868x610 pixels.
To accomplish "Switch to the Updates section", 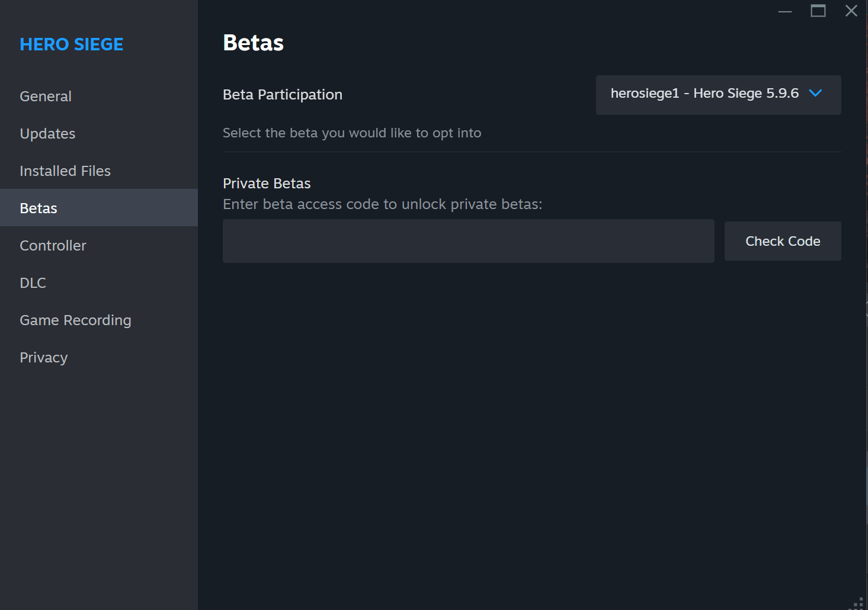I will tap(98, 133).
